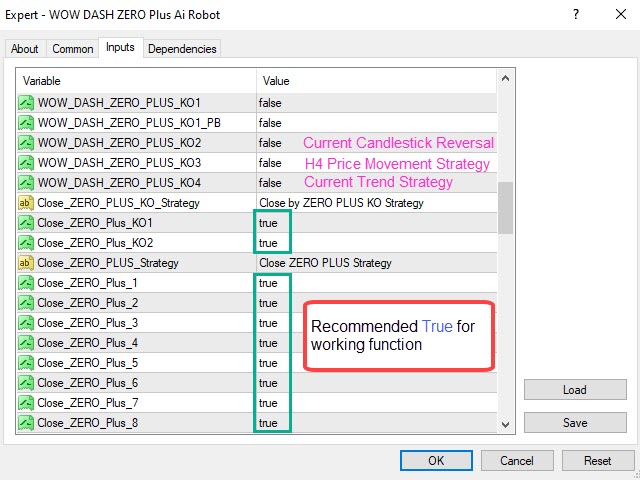
Task: Click the icon beside Close_ZERO_Plus_KO2
Action: [26, 243]
